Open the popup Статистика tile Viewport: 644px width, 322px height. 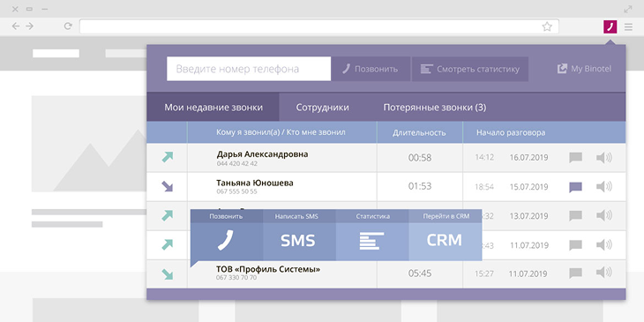[x=372, y=235]
